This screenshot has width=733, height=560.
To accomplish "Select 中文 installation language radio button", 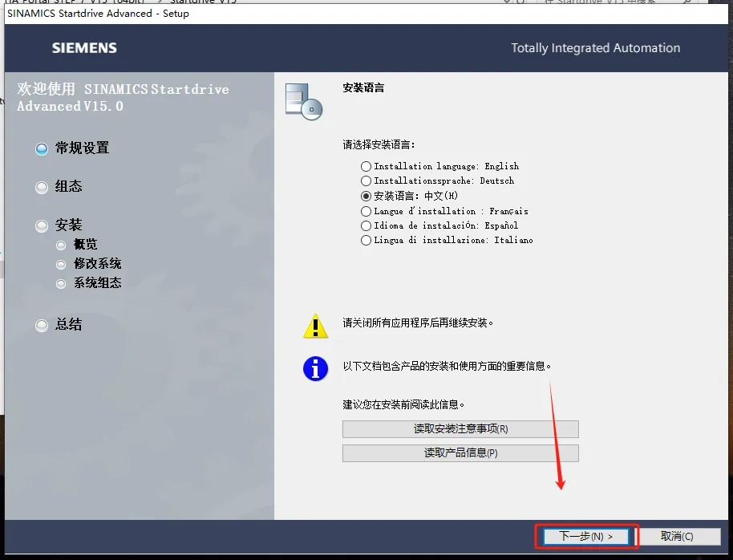I will (x=366, y=196).
